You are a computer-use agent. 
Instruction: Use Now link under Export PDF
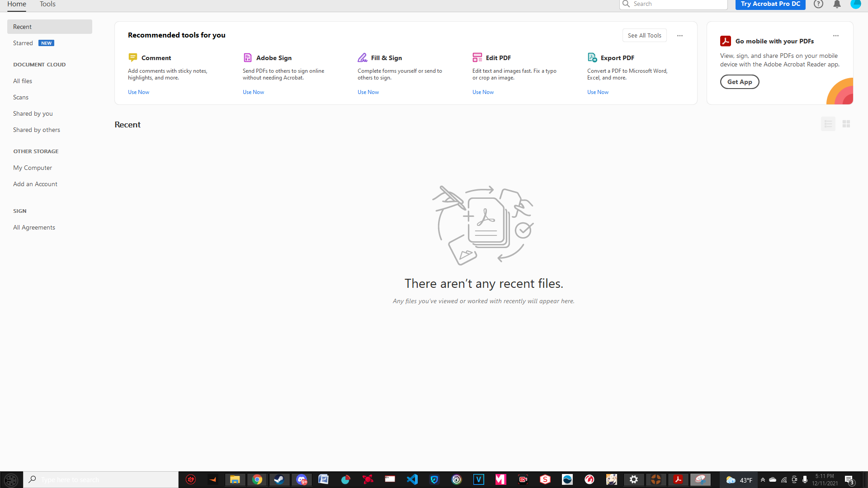pos(598,92)
